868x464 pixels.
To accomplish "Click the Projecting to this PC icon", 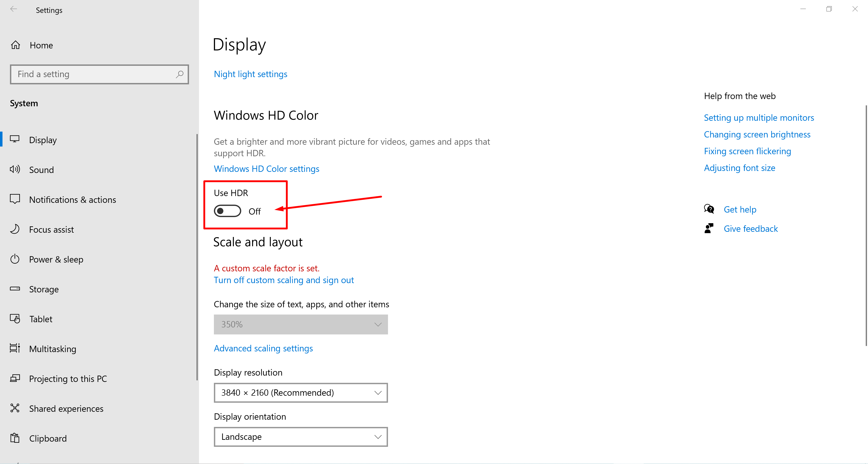I will 15,378.
